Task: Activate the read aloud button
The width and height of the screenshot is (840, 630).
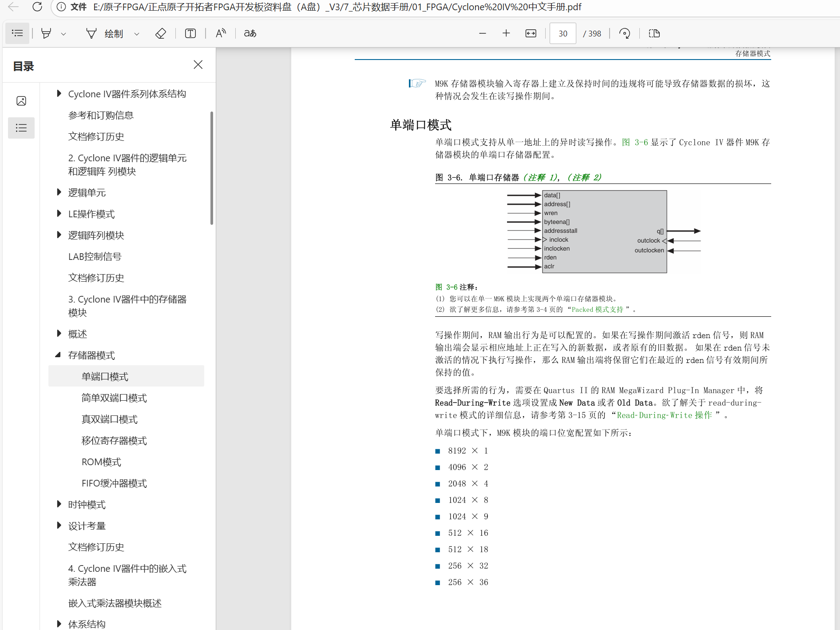Action: pyautogui.click(x=221, y=33)
